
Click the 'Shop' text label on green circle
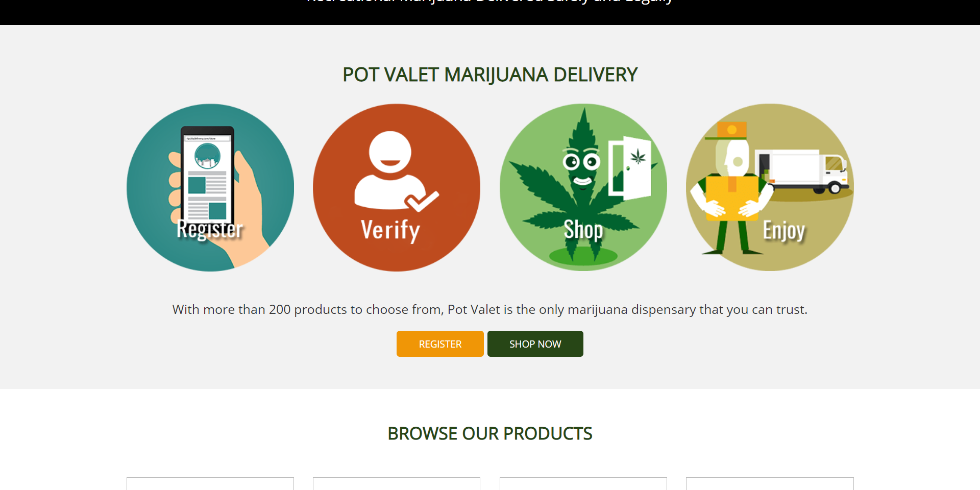tap(583, 230)
